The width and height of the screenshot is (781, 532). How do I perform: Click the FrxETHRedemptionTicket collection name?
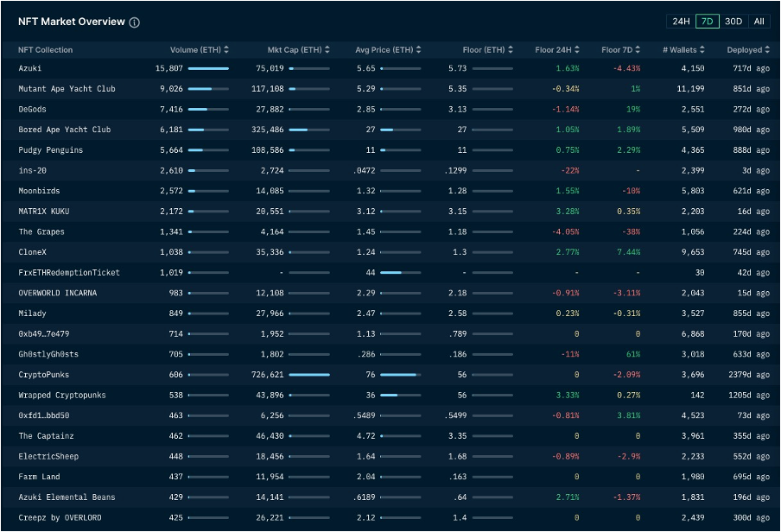[x=69, y=272]
